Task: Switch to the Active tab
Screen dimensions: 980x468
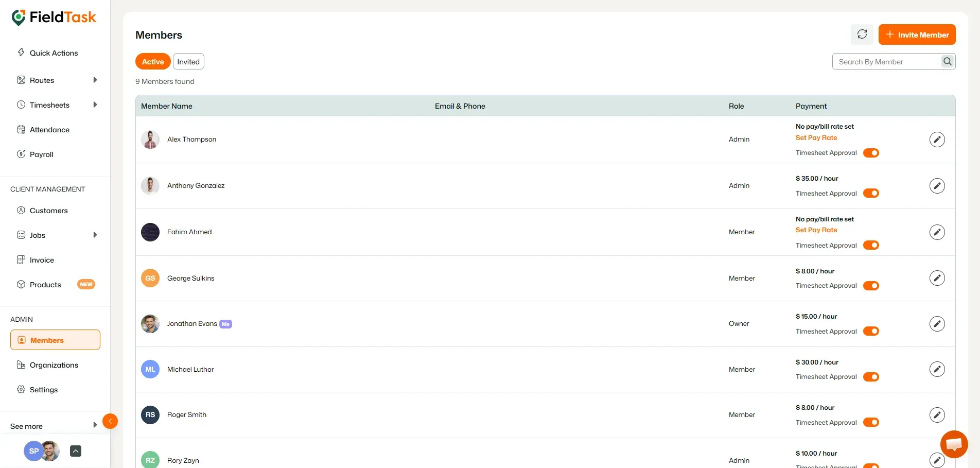Action: click(153, 61)
